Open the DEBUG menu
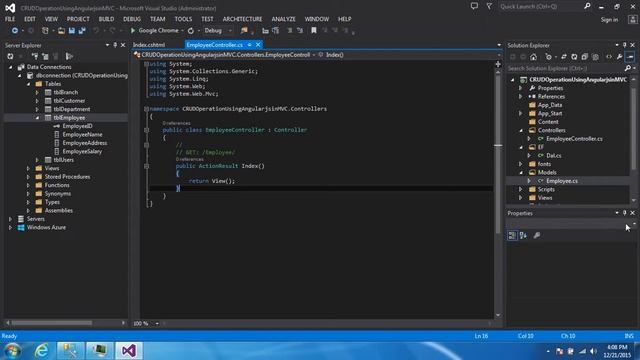Viewport: 640px width, 360px height. pyautogui.click(x=132, y=19)
